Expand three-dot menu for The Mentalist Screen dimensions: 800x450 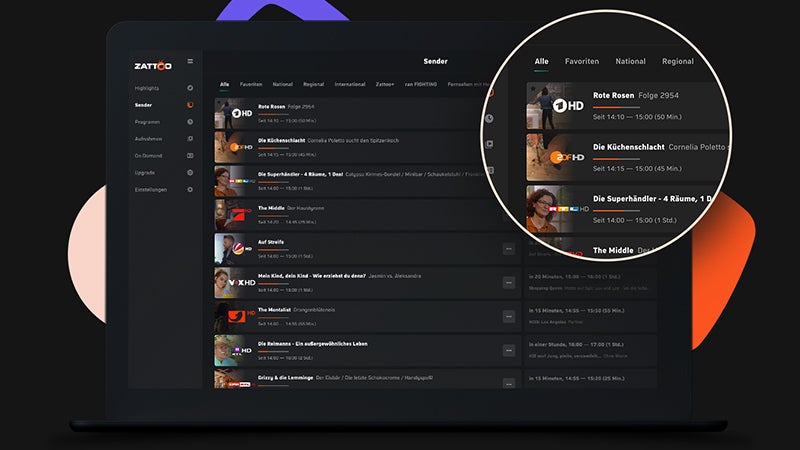point(508,317)
